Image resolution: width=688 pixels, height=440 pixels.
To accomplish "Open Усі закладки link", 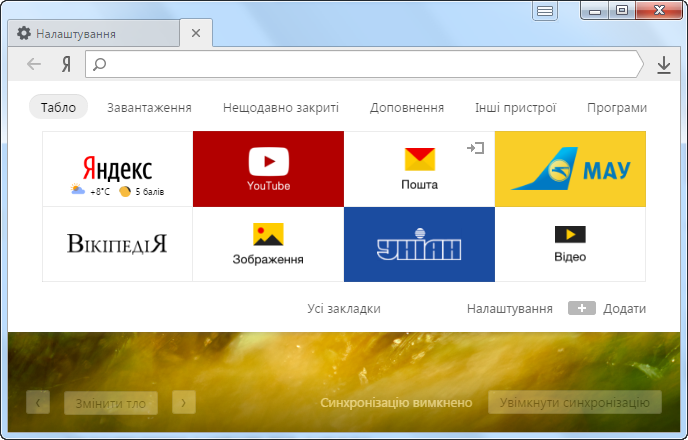I will coord(344,308).
